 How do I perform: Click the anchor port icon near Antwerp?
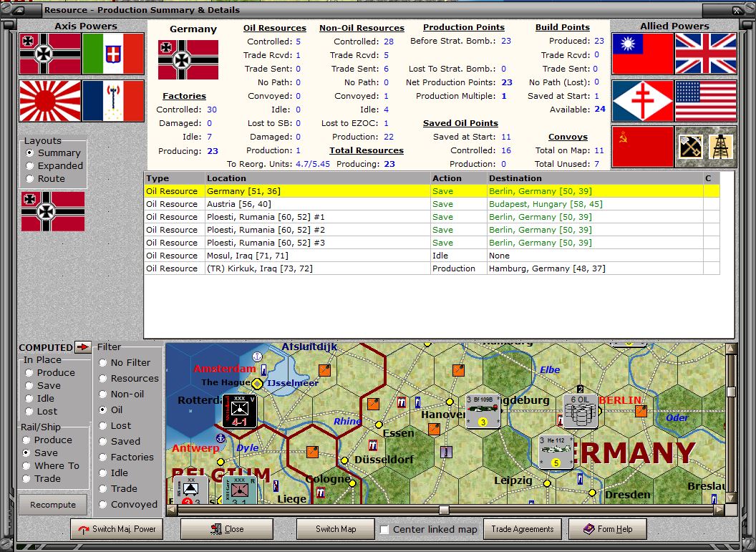click(220, 438)
